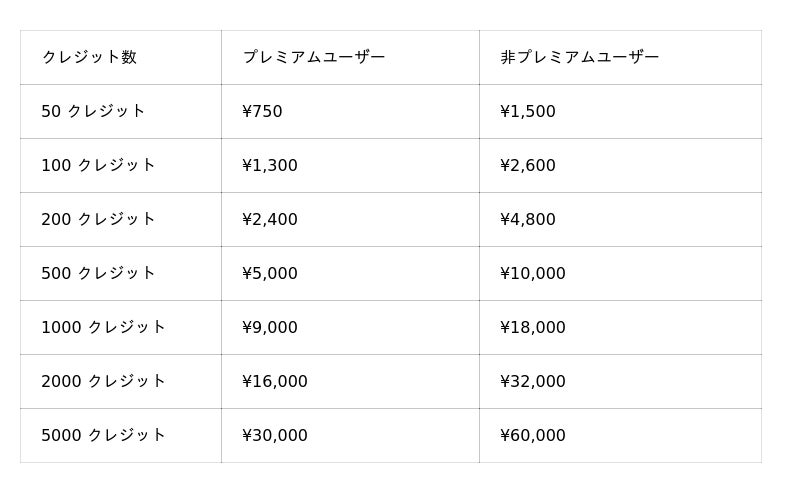Viewport: 800px width, 493px height.
Task: Select the 5000 クレジット row label
Action: (x=103, y=435)
